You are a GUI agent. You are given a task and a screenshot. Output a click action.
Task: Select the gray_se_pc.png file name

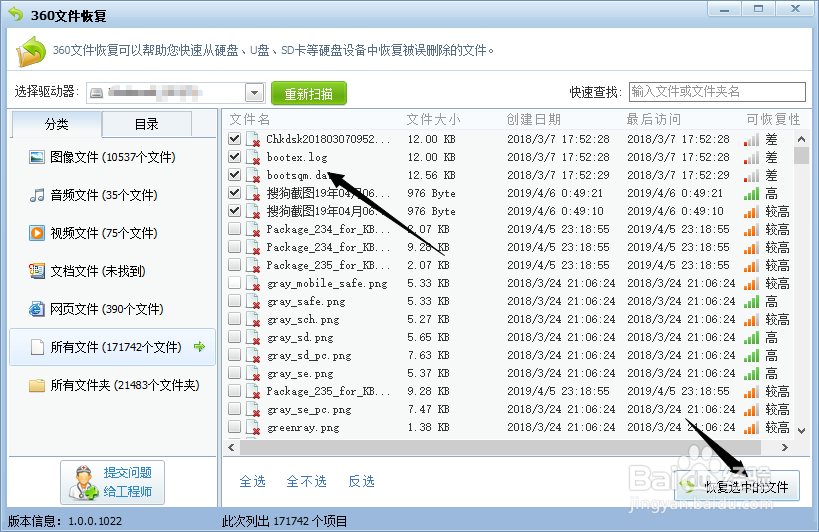click(309, 410)
